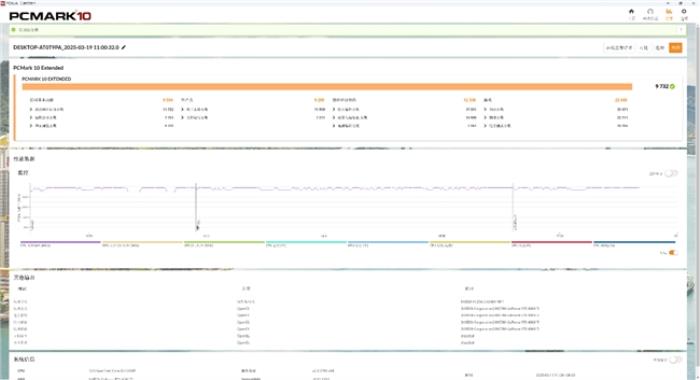Dismiss the green notification banner

[x=681, y=30]
